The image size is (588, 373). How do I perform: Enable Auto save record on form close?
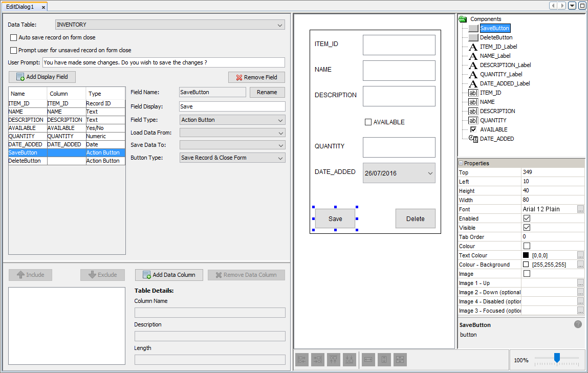coord(14,37)
